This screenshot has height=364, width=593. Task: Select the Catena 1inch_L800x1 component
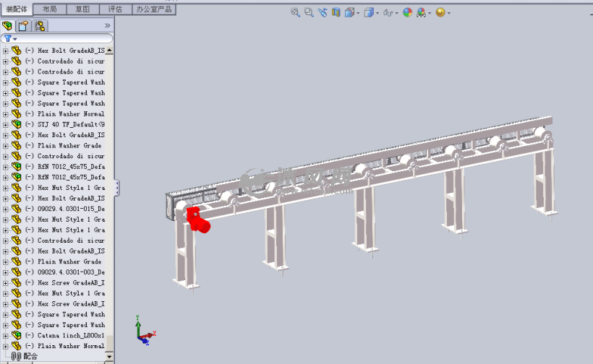[64, 335]
